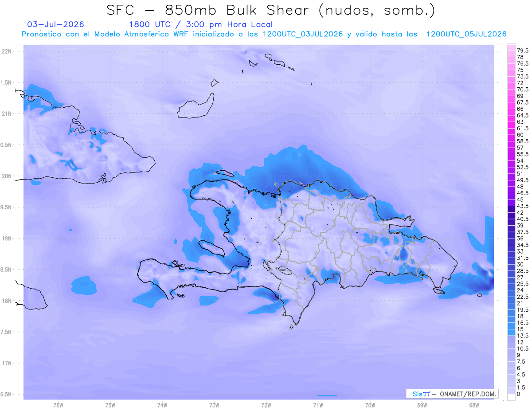Screen dimensions: 532x411
Task: Click the legend value "21"
Action: 520,303
